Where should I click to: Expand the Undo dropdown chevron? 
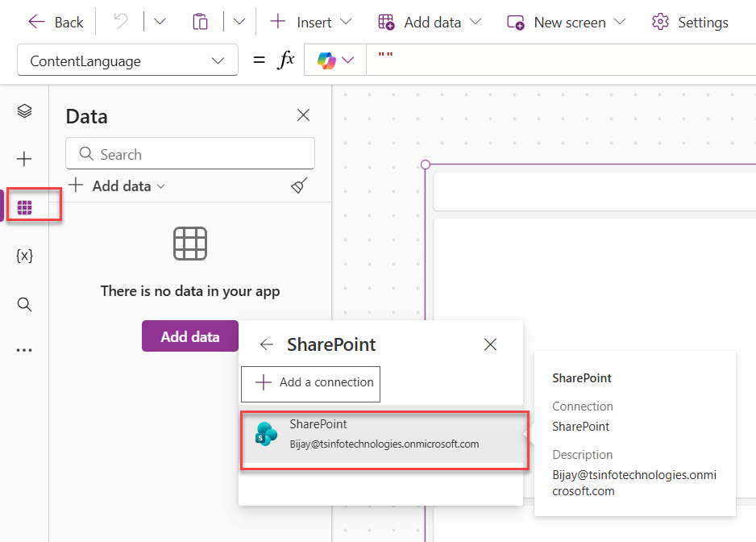(160, 22)
